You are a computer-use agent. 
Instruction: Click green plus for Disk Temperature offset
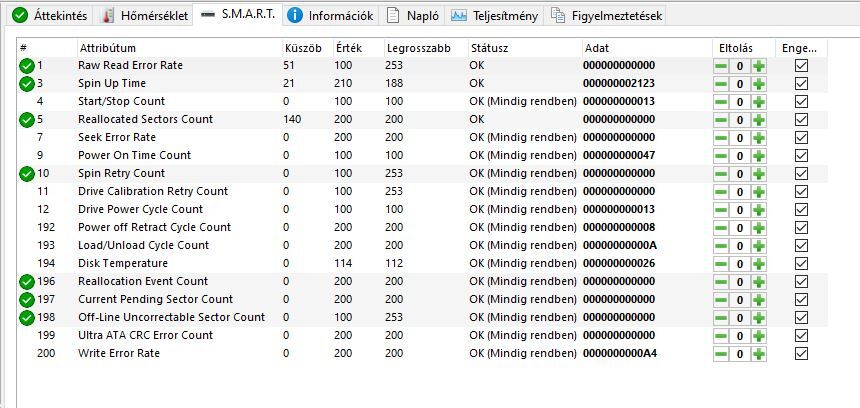759,264
